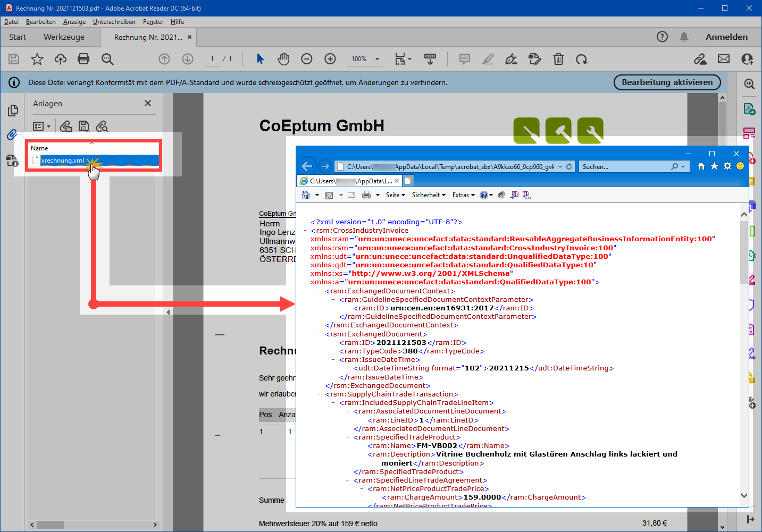Add a comment with the speech bubble icon
Image resolution: width=762 pixels, height=532 pixels.
coord(465,59)
